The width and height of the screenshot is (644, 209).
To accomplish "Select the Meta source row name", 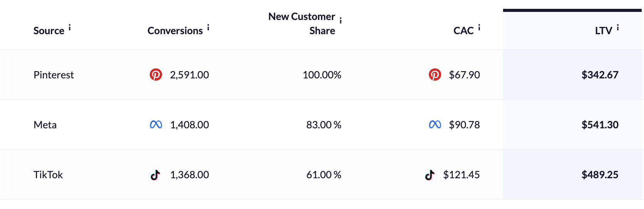I will tap(45, 125).
